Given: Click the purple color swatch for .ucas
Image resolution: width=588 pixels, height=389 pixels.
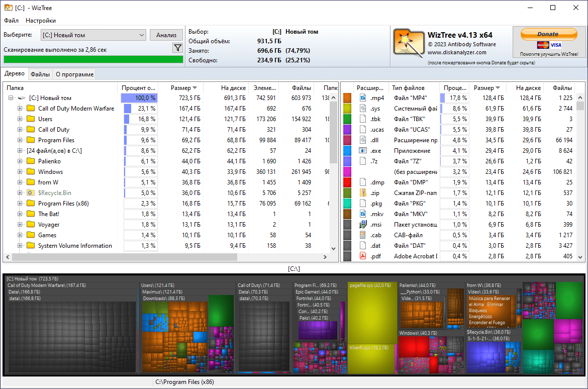Looking at the screenshot, I should [x=347, y=130].
